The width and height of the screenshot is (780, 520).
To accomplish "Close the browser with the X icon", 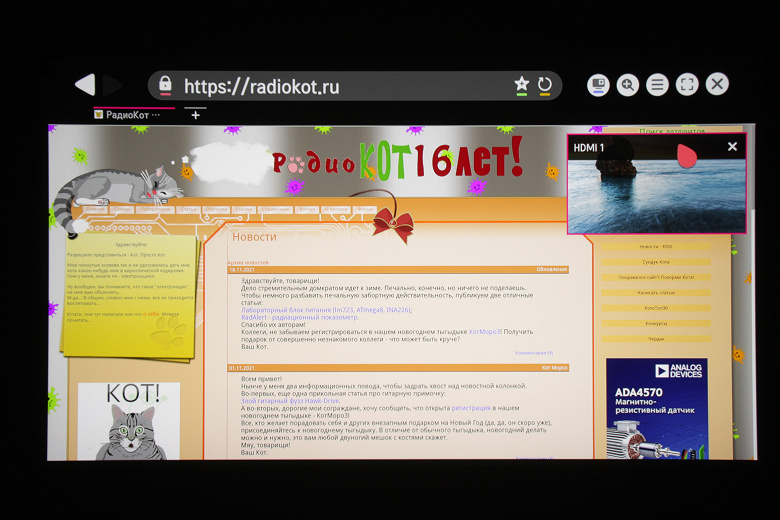I will coord(717,84).
